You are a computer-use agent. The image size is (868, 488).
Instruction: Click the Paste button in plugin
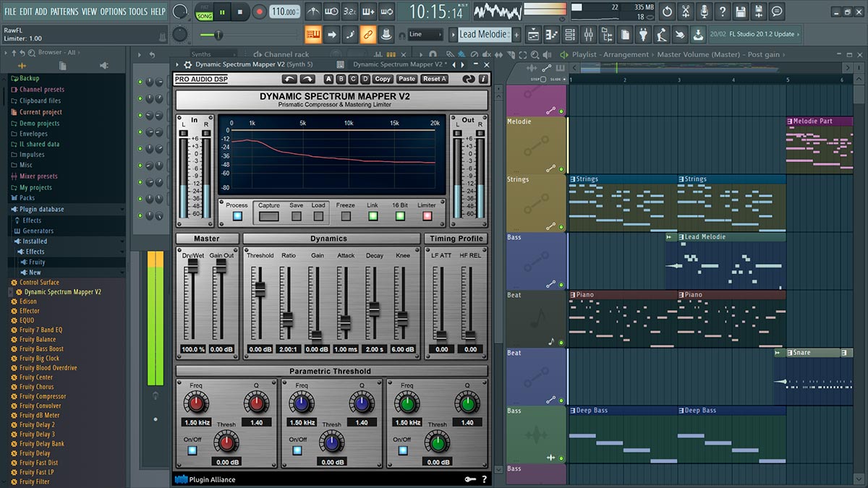407,79
